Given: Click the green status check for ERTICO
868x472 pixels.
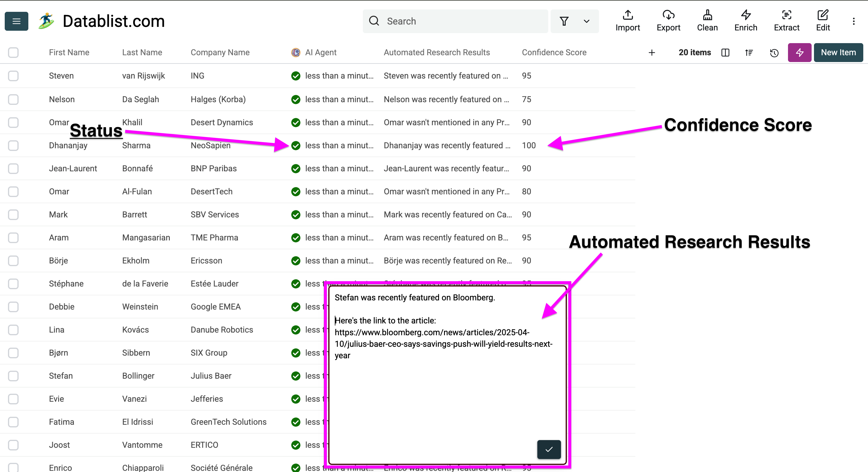Looking at the screenshot, I should 296,445.
